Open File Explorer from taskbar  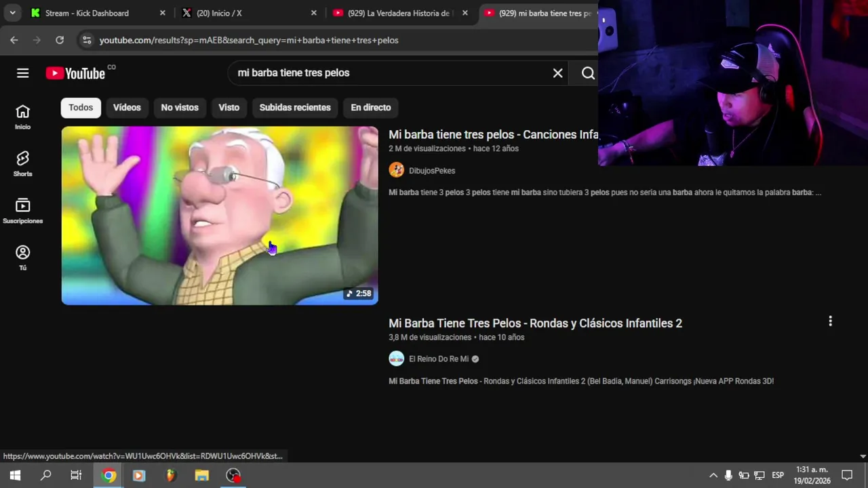[x=201, y=476]
